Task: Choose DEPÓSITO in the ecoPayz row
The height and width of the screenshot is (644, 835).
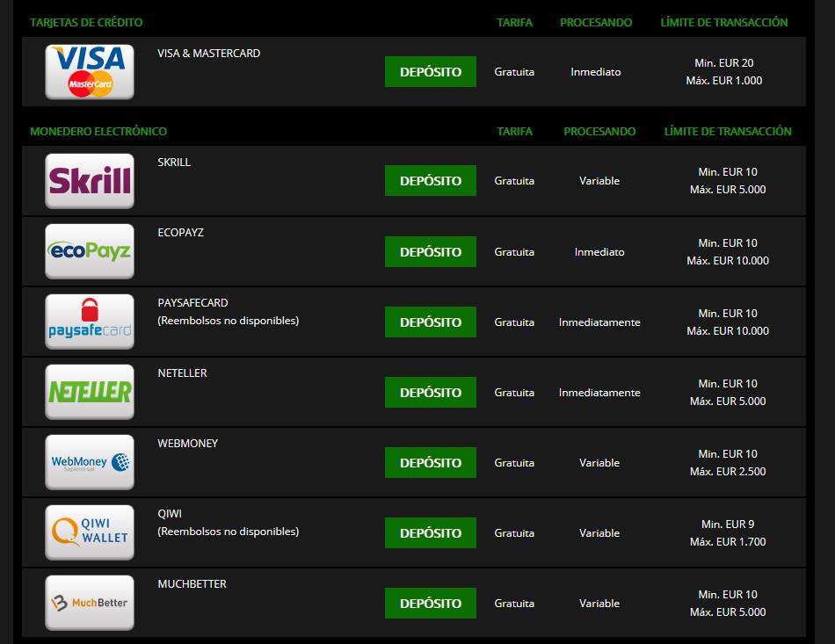Action: pos(431,252)
